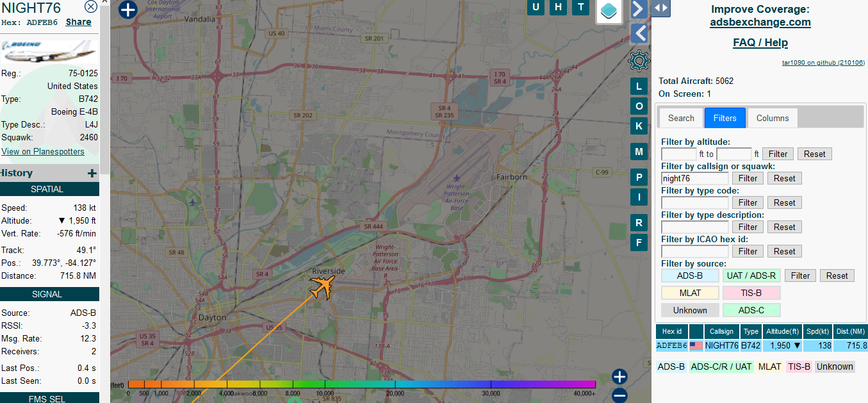Open the map layers selector
This screenshot has height=403, width=868.
[609, 11]
